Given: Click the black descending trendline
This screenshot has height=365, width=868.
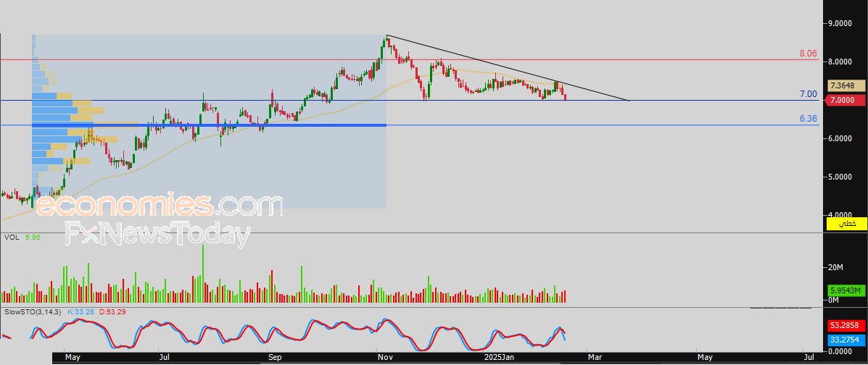Looking at the screenshot, I should coord(508,68).
